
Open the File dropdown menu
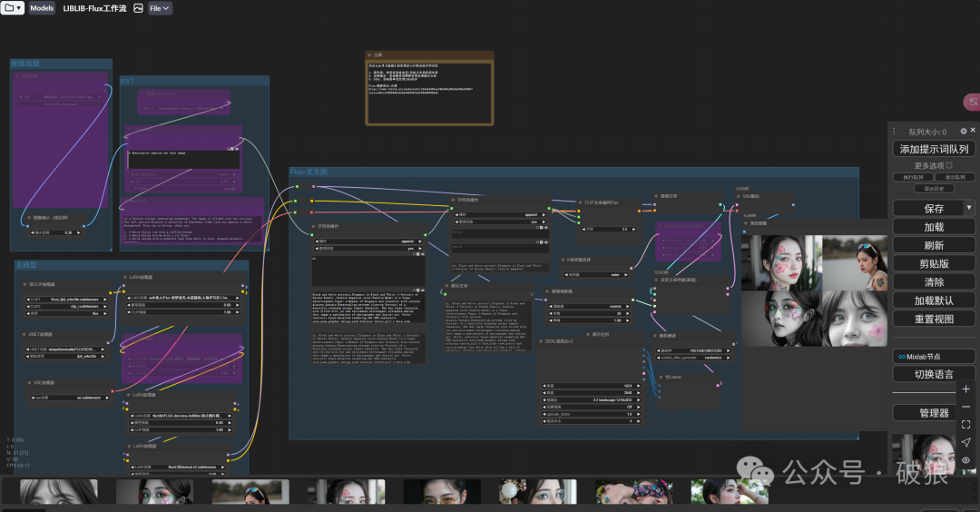(160, 8)
